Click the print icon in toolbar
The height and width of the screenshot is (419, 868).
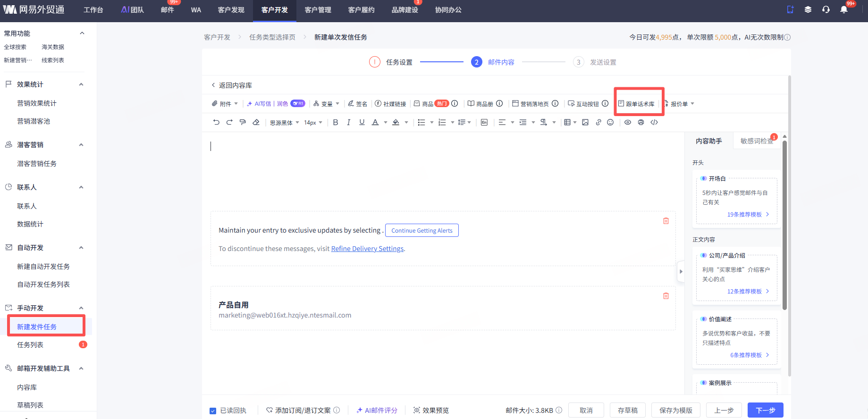640,122
